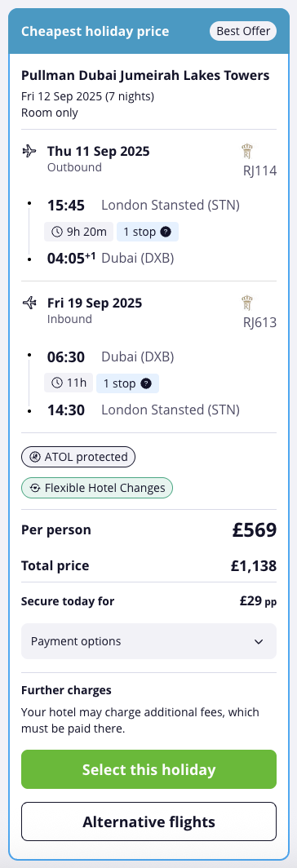
Task: Click the Flexible Hotel Changes tag
Action: (x=97, y=488)
